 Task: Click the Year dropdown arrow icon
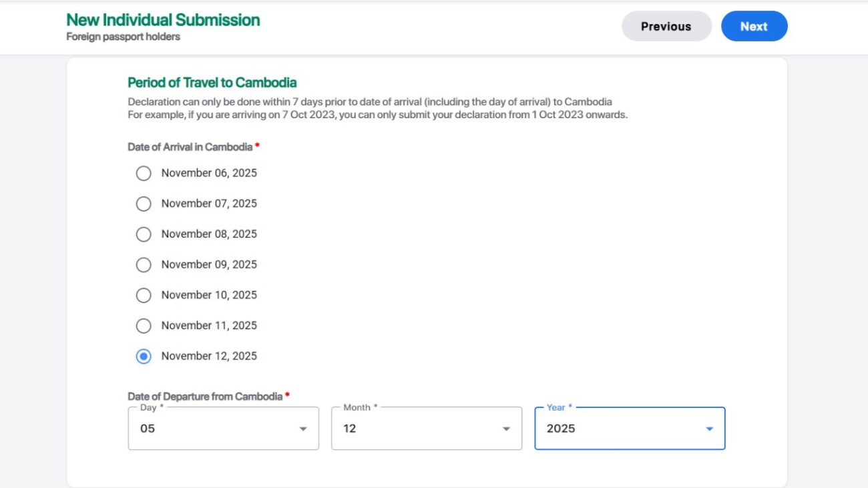(x=709, y=428)
